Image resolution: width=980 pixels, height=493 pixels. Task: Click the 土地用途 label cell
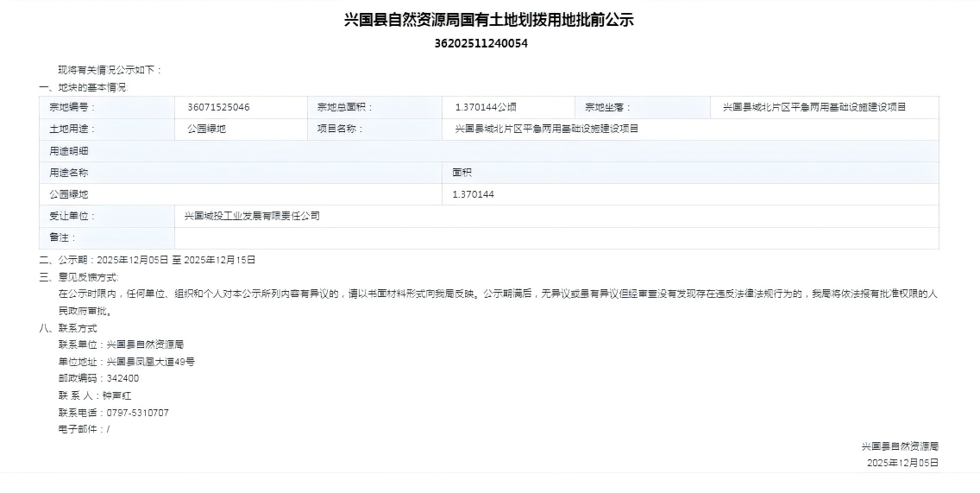click(73, 129)
